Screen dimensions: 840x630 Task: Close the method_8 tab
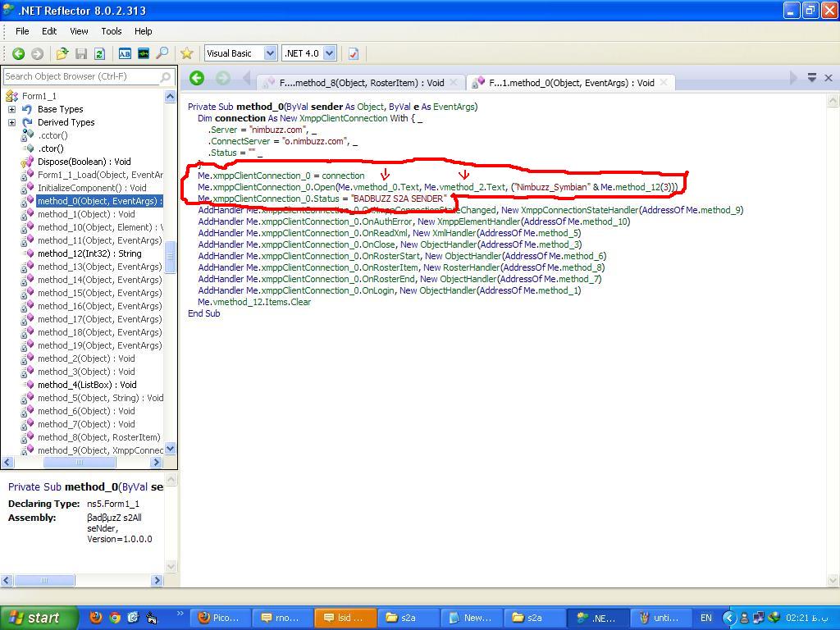[453, 83]
